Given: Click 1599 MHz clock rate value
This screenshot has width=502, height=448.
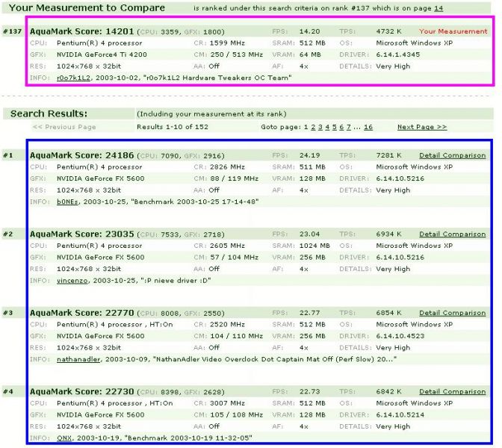Looking at the screenshot, I should [x=227, y=43].
